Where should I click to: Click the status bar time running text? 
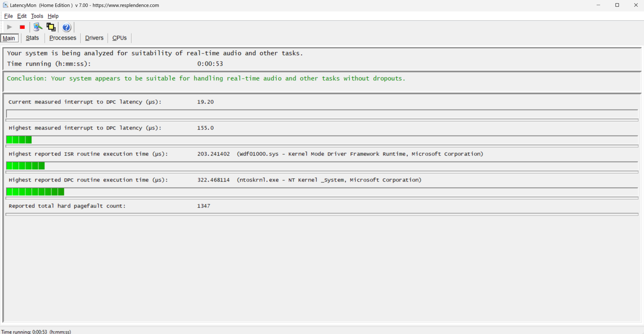coord(36,332)
